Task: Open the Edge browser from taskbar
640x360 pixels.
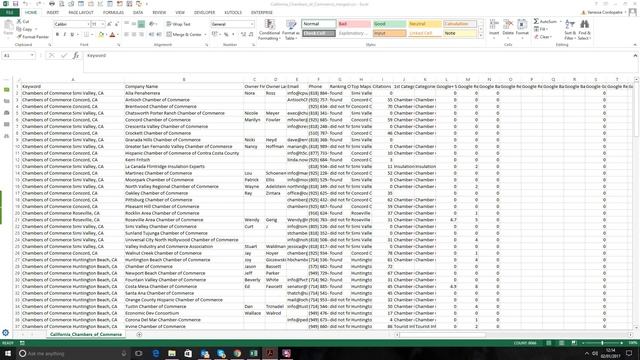Action: point(156,353)
